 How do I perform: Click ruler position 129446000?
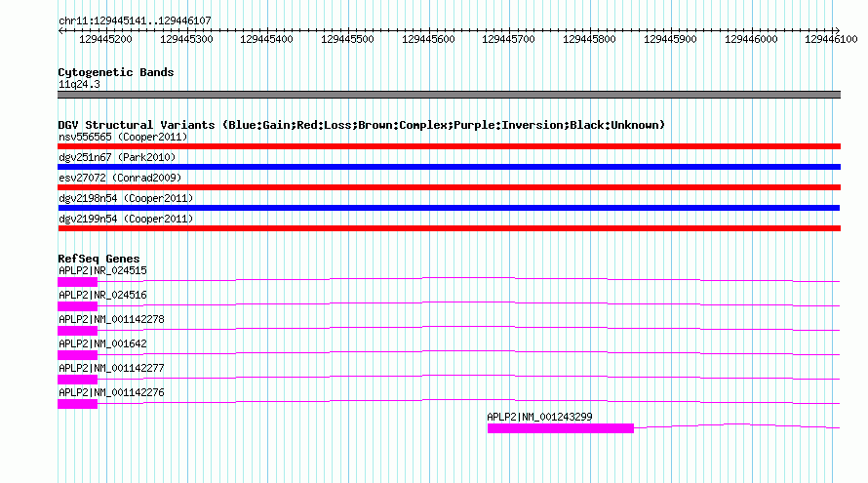[751, 39]
